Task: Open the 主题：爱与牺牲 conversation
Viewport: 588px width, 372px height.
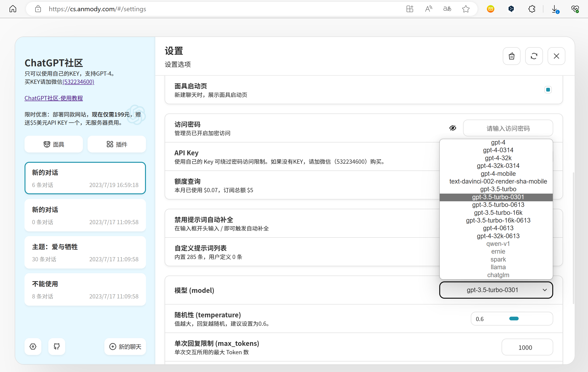Action: click(85, 252)
